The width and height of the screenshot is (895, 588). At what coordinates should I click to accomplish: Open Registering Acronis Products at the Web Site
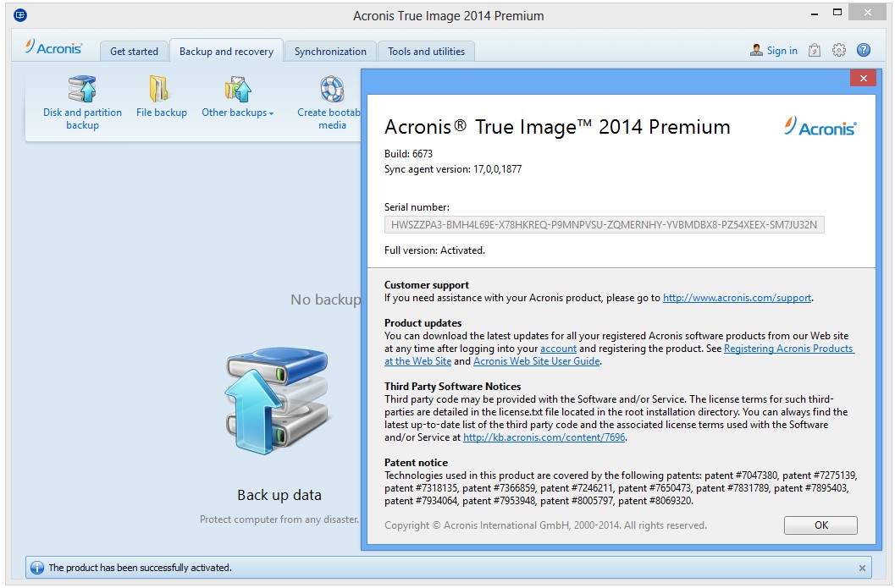click(x=789, y=349)
